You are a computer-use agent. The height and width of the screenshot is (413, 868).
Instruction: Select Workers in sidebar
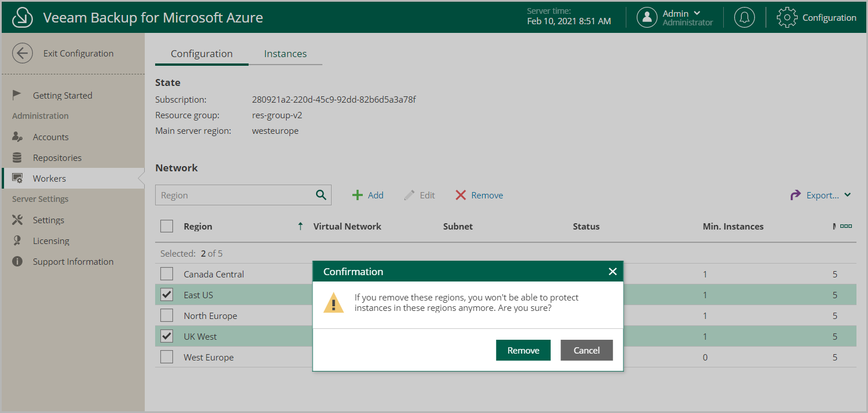click(x=73, y=178)
